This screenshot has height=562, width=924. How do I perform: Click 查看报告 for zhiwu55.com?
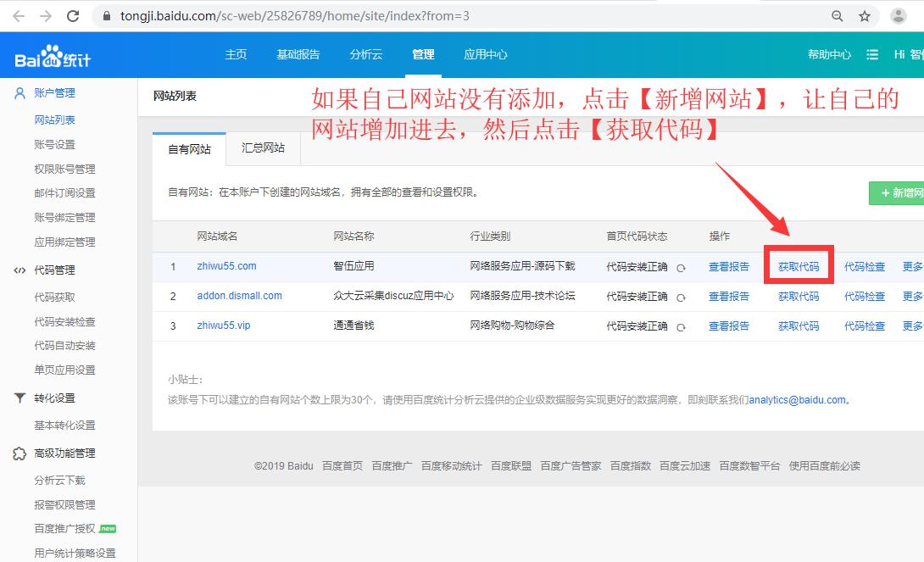coord(729,267)
